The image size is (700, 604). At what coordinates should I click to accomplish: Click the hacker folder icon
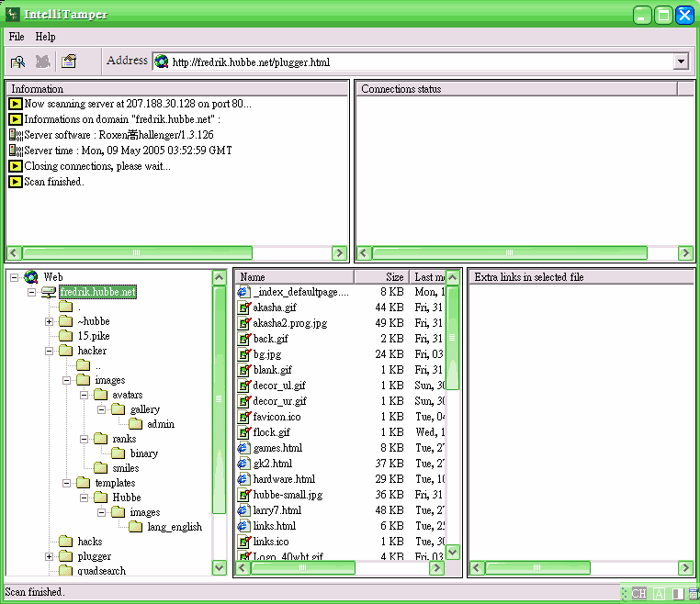tap(65, 351)
